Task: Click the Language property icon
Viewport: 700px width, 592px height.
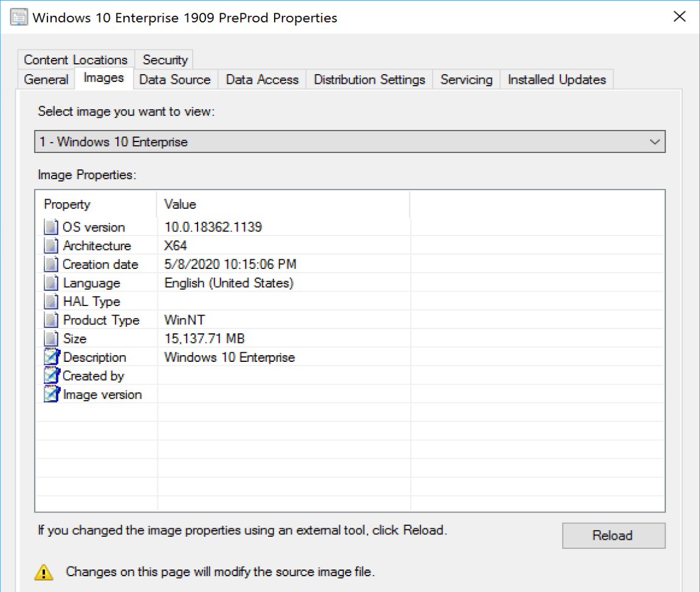Action: pyautogui.click(x=52, y=283)
